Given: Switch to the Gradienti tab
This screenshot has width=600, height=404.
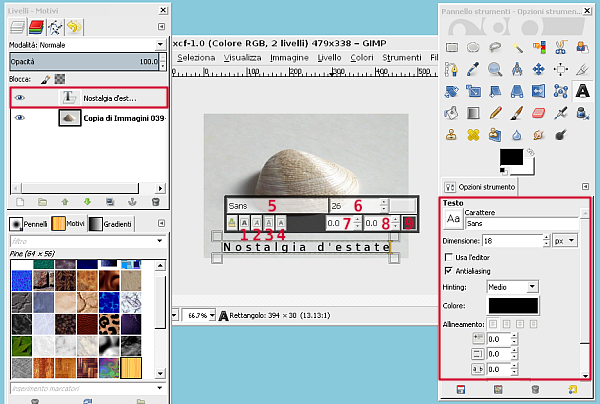Looking at the screenshot, I should click(111, 223).
